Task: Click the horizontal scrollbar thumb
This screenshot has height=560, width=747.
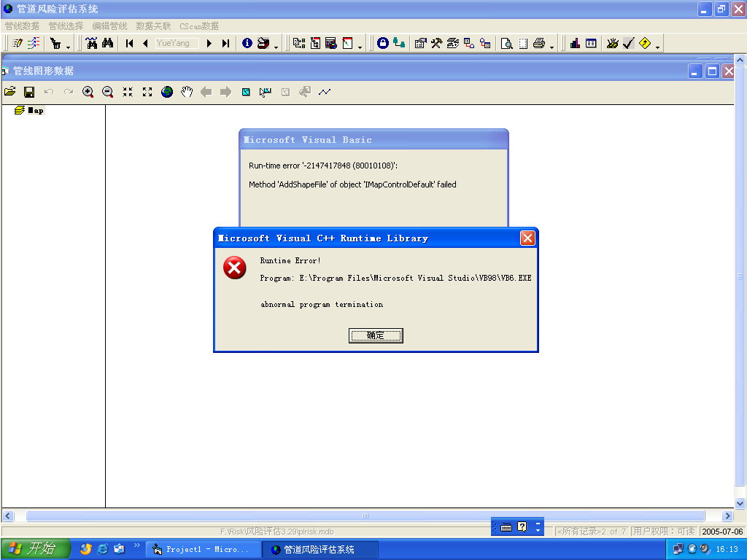Action: pyautogui.click(x=365, y=516)
